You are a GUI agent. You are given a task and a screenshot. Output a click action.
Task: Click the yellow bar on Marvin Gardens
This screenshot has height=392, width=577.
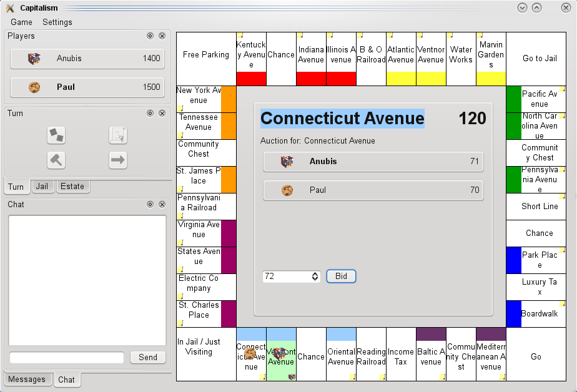[491, 79]
